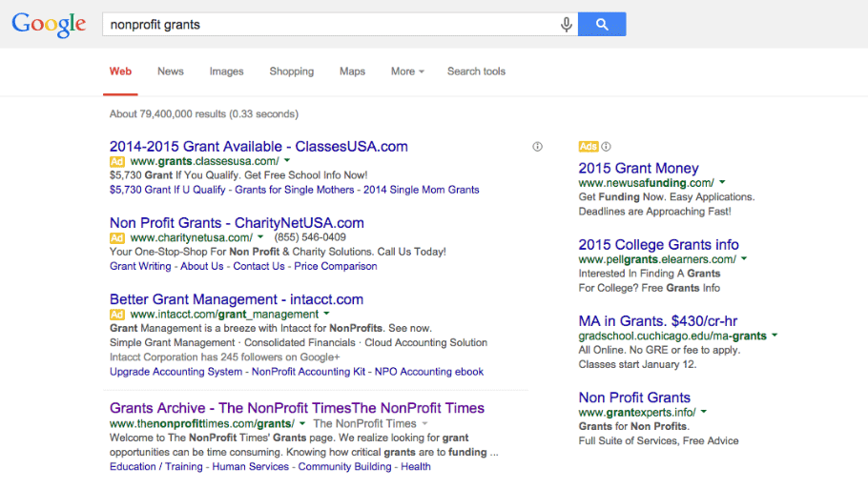Switch to the Maps tab
The width and height of the screenshot is (868, 489).
352,71
